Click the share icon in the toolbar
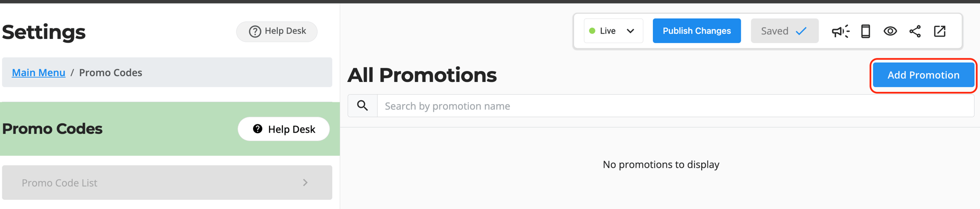 915,31
